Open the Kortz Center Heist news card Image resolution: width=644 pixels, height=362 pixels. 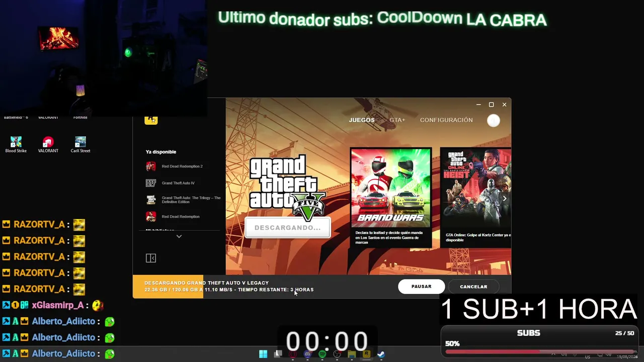coord(475,198)
